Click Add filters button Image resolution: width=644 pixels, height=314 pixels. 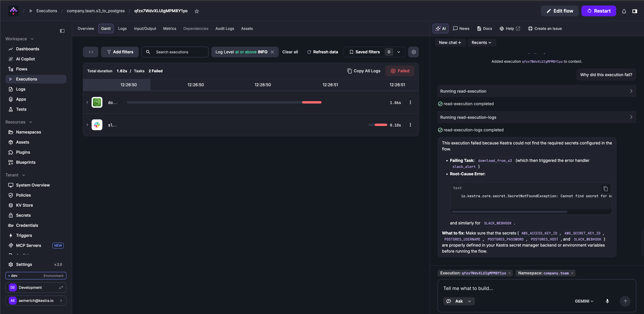pos(120,52)
